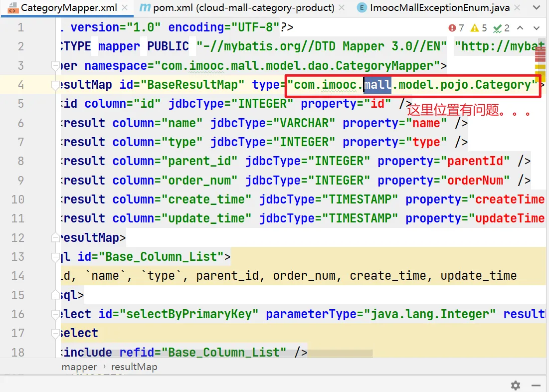549x392 pixels.
Task: Close the pom.xml tab
Action: 342,7
